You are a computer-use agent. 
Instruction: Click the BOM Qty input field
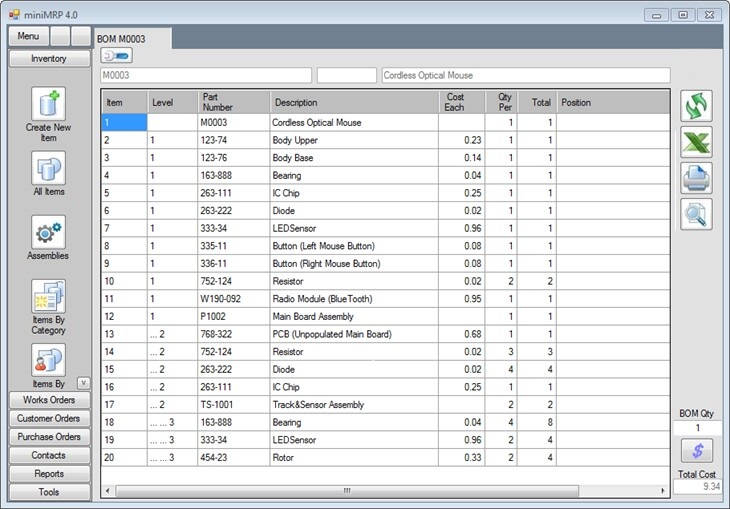[696, 428]
